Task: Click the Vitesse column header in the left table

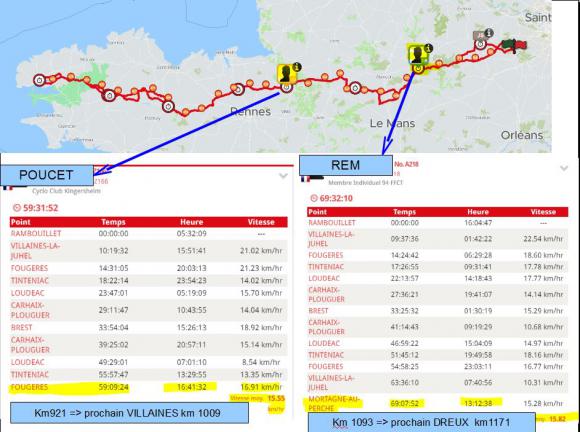Action: 261,222
